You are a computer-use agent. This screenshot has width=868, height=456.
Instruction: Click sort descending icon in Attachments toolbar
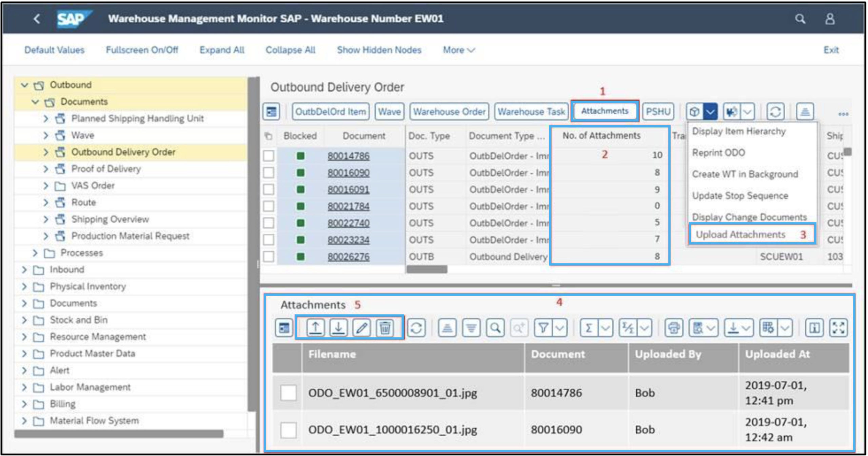(471, 328)
